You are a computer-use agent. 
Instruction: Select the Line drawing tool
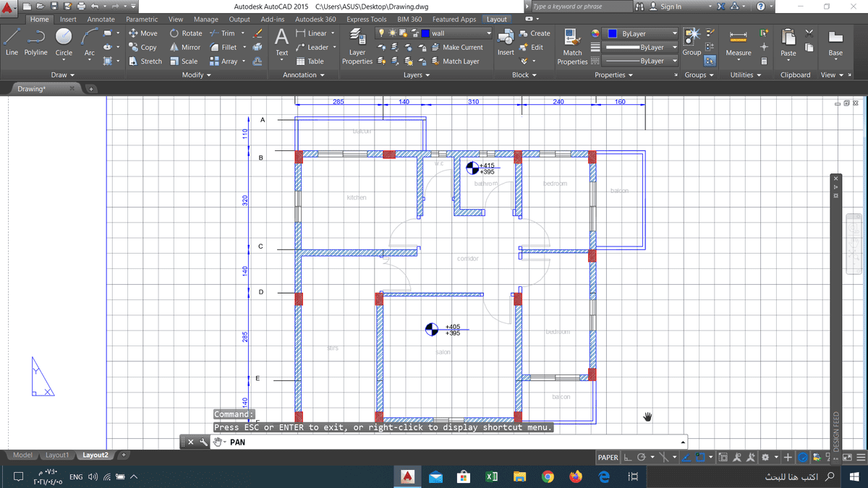(12, 37)
